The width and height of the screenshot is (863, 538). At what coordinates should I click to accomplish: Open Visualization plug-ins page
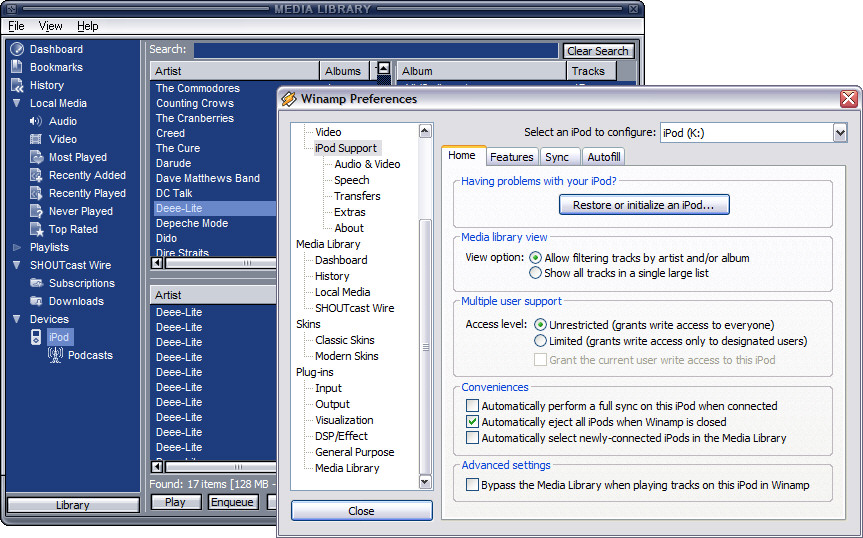click(344, 420)
